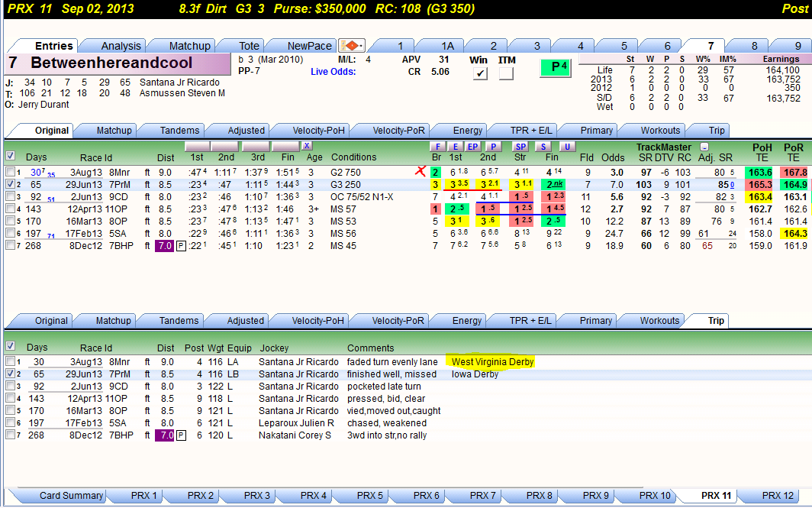This screenshot has height=508, width=812.
Task: Click the red-highlighted 167.8 PoR value
Action: [x=795, y=172]
